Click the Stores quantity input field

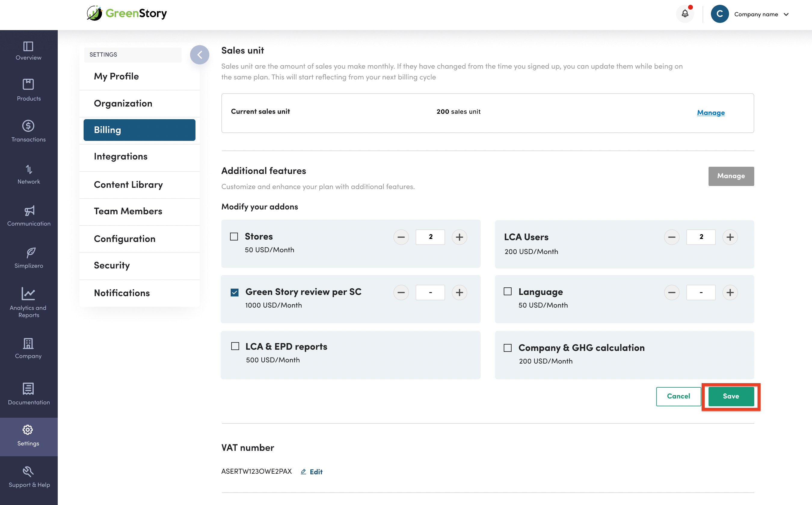[430, 237]
